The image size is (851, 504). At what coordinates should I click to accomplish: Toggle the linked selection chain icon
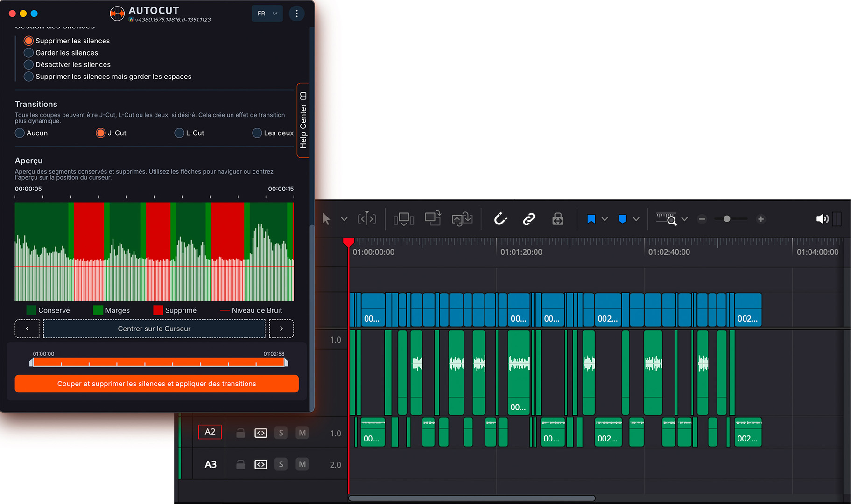(529, 219)
